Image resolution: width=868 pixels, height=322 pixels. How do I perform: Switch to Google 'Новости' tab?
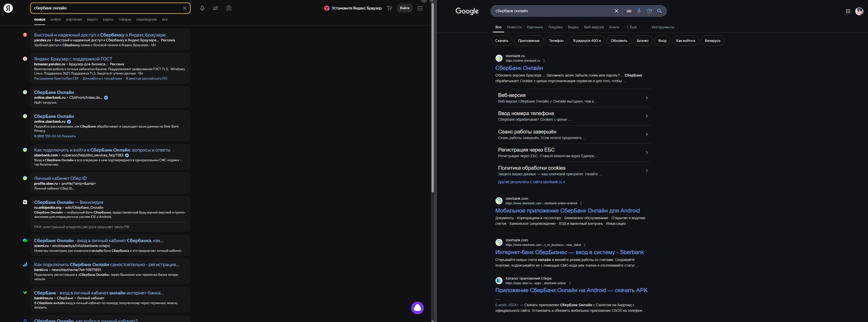514,27
